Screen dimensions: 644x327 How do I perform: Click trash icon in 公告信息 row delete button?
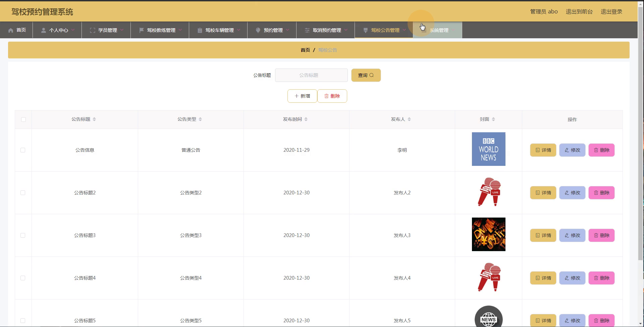coord(596,150)
